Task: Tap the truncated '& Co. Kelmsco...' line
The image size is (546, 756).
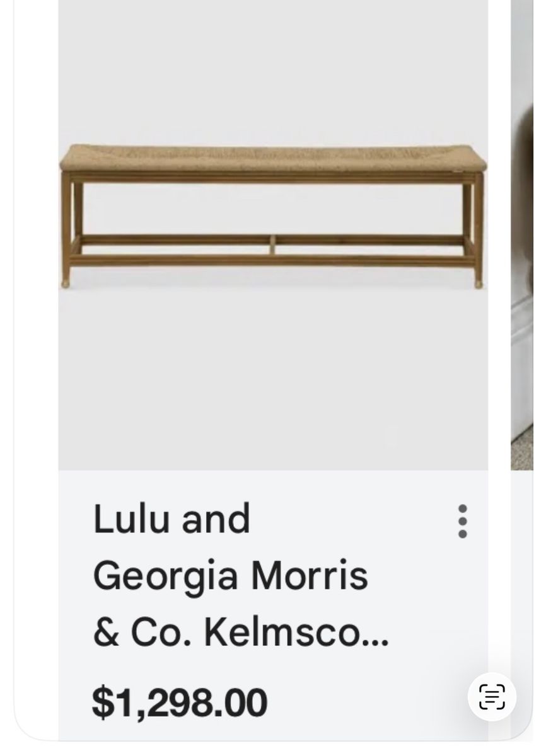Action: click(x=241, y=634)
